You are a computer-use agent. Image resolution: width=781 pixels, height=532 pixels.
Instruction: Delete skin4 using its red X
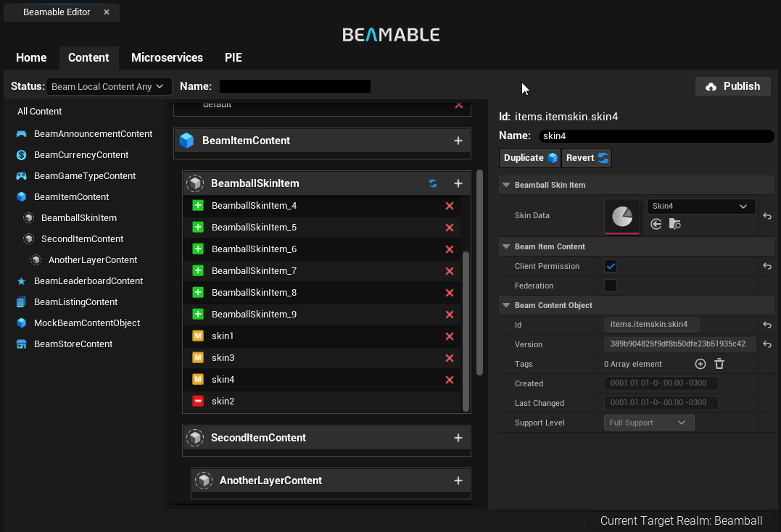pos(449,380)
